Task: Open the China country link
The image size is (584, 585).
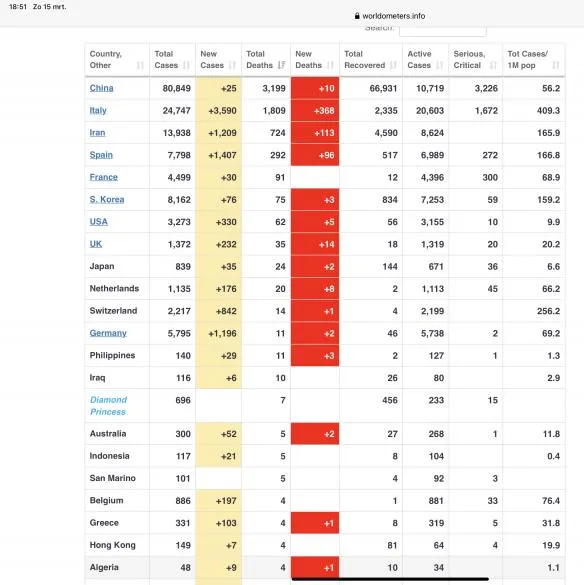Action: click(102, 88)
